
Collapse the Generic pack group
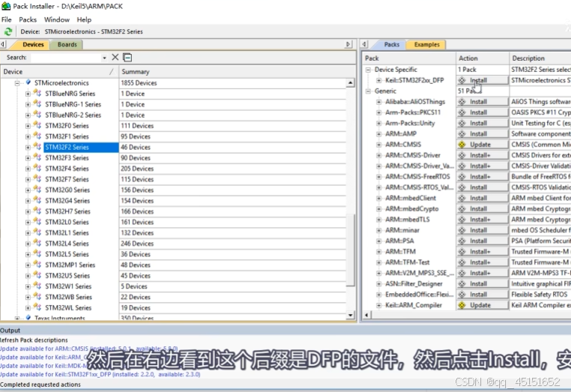368,91
